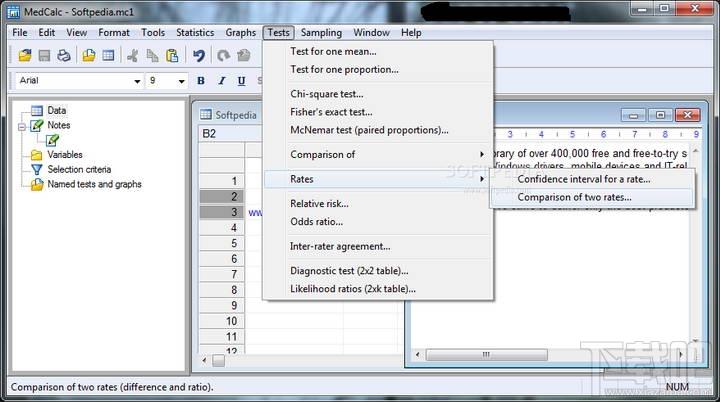Click the spreadsheet horizontal scrollbar thumb
Viewport: 720px width, 402px height.
click(219, 361)
